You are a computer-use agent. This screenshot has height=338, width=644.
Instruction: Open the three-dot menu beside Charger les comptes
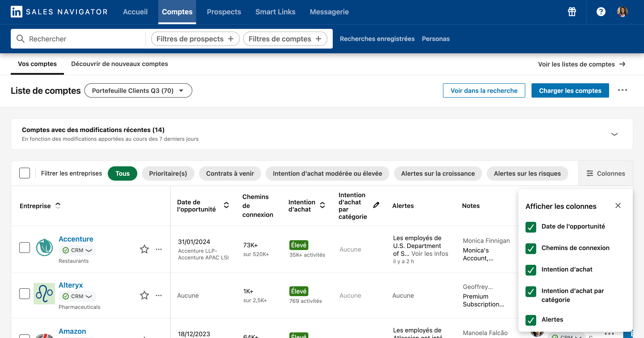pos(622,90)
